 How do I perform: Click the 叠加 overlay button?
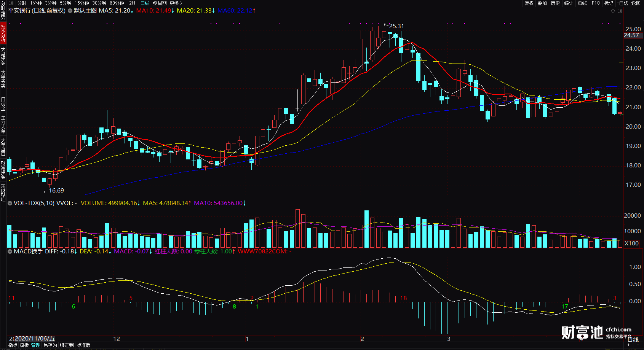542,3
